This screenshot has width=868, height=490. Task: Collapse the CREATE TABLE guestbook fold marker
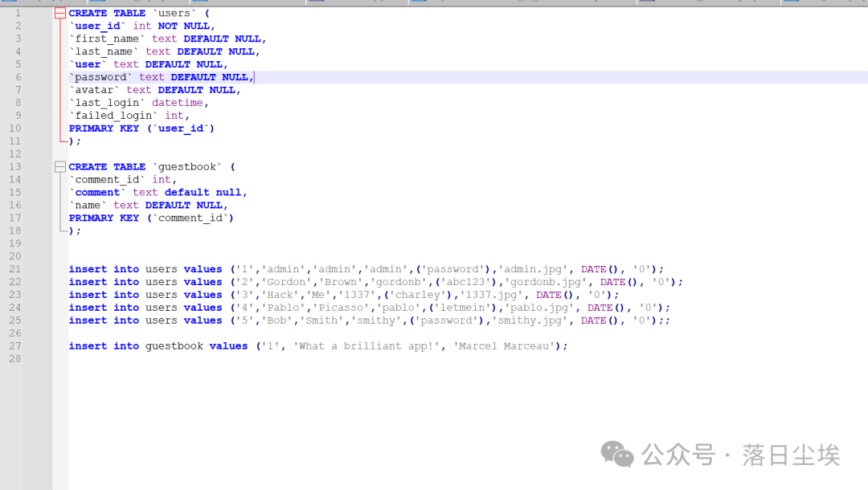[x=60, y=166]
